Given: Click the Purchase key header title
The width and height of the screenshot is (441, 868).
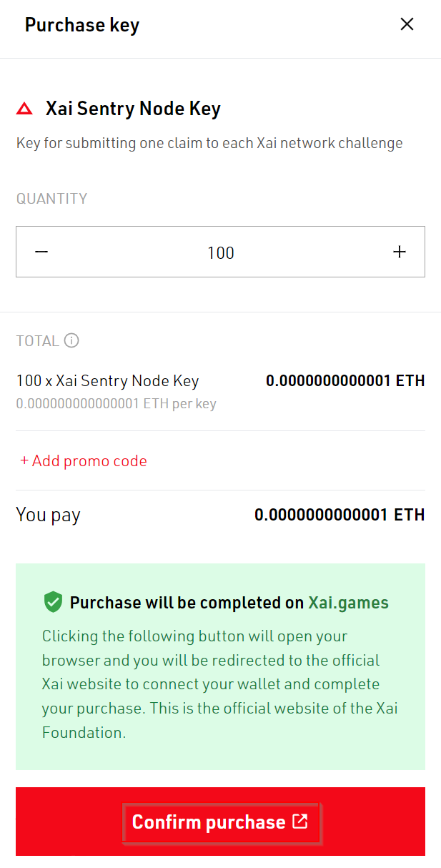Looking at the screenshot, I should point(82,25).
